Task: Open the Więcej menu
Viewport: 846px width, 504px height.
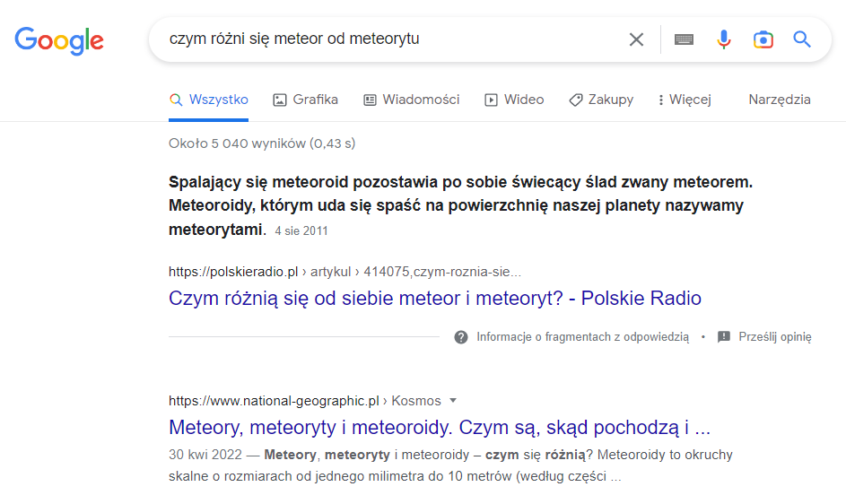Action: [685, 100]
